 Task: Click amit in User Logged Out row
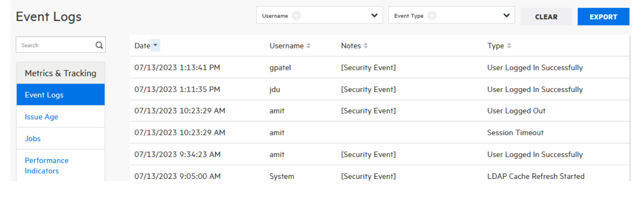point(277,111)
